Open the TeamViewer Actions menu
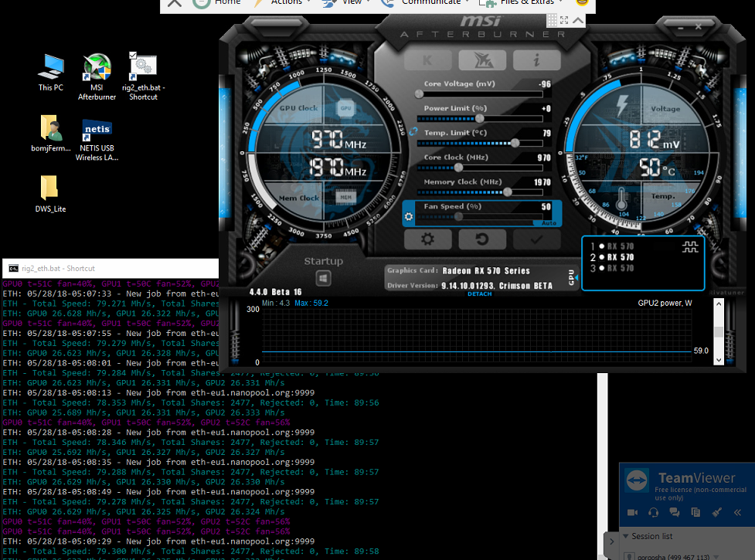The width and height of the screenshot is (755, 560). (x=282, y=2)
